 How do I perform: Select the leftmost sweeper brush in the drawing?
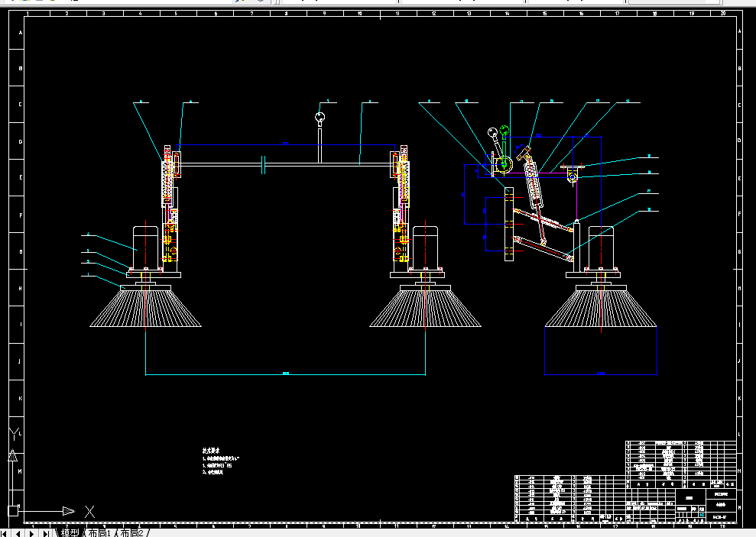145,306
